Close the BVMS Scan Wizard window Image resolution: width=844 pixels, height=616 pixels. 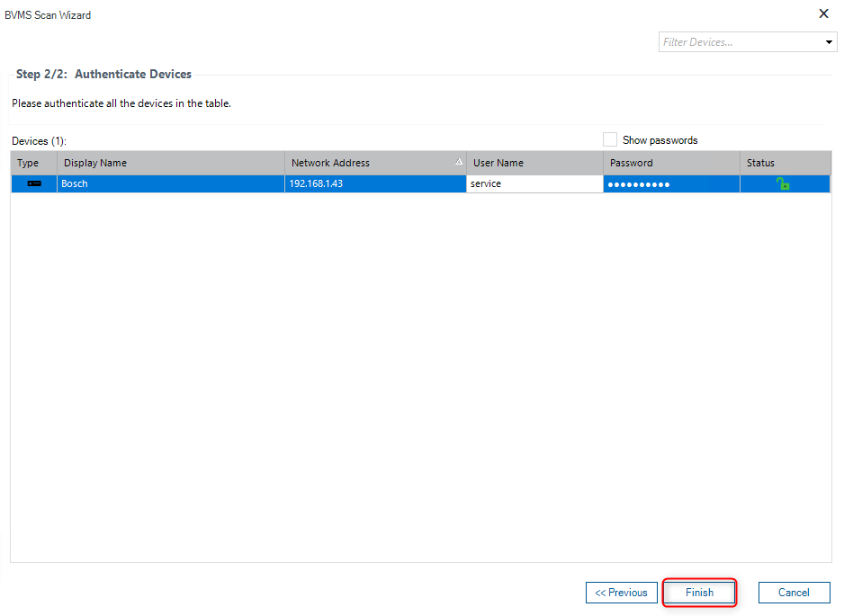[823, 13]
